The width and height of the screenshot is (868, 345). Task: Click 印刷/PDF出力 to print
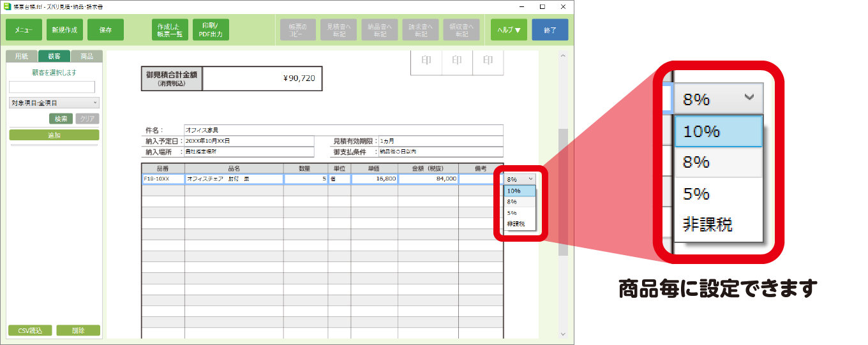click(x=211, y=30)
